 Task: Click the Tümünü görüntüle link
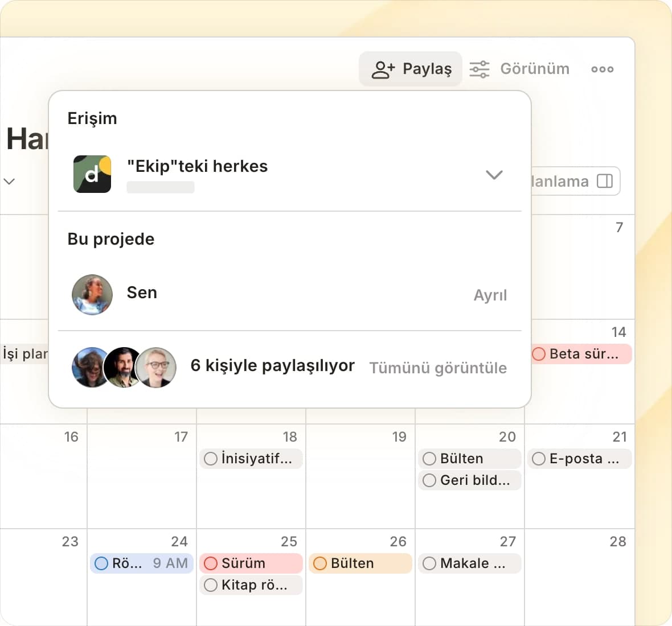point(437,368)
